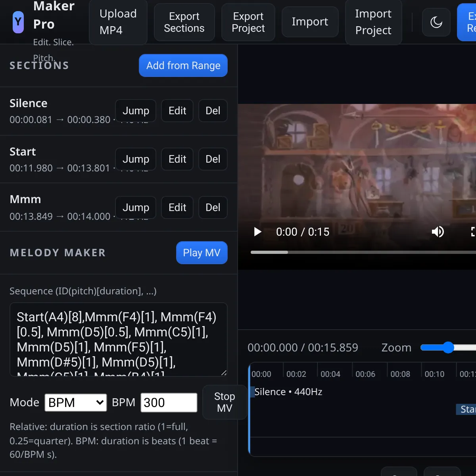Screen dimensions: 476x476
Task: Click the BPM value field
Action: tap(169, 403)
